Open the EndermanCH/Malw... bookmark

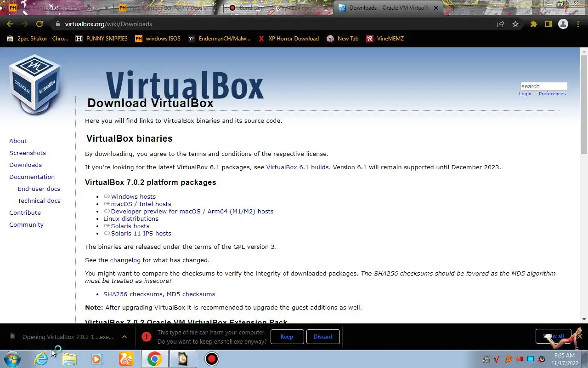point(219,39)
